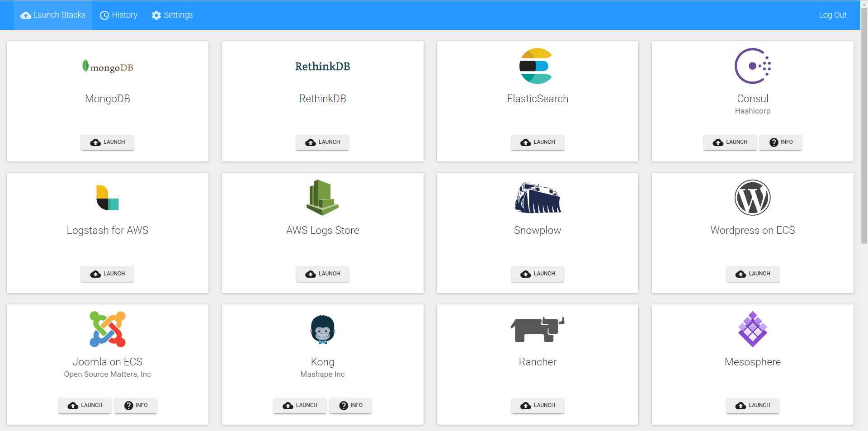The image size is (868, 431).
Task: Click the Snowplow plow logo
Action: tap(538, 198)
